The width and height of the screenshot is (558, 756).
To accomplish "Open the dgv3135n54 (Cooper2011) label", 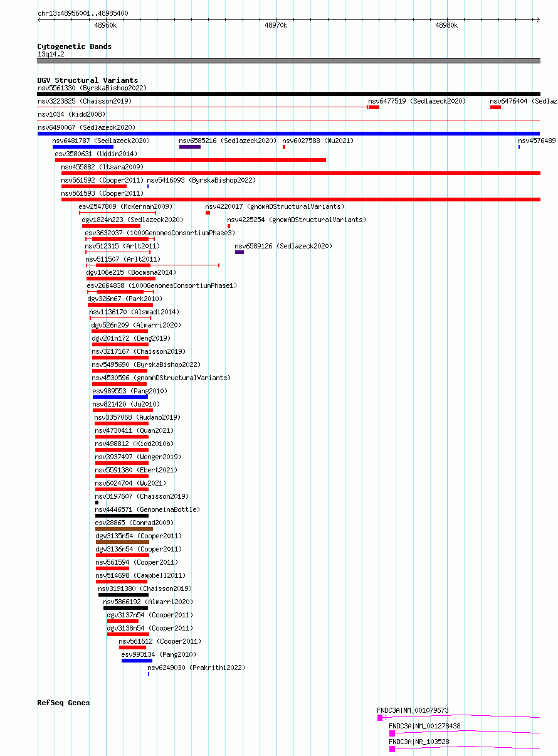I will (x=139, y=536).
